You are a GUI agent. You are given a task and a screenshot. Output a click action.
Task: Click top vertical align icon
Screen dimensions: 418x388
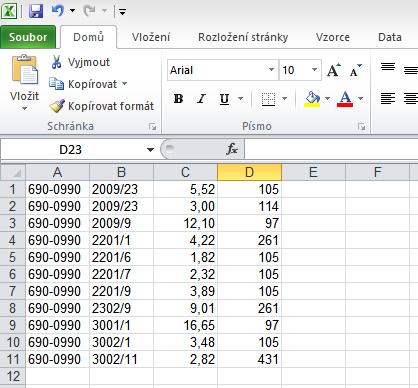388,67
